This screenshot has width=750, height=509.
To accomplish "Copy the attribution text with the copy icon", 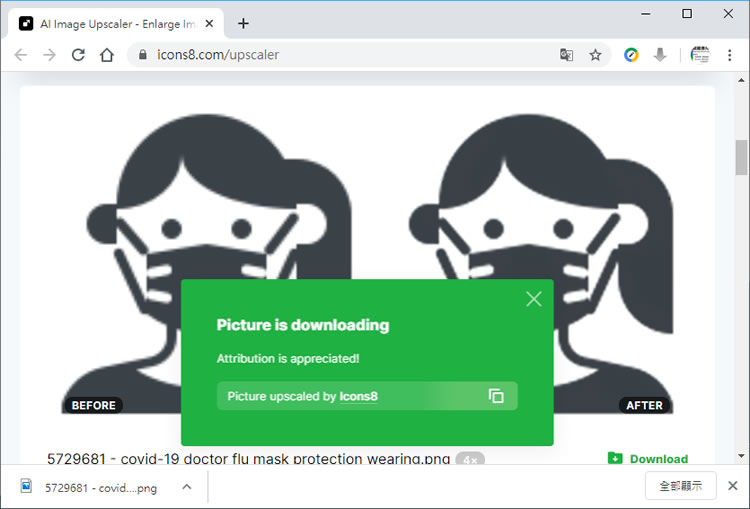I will [496, 396].
